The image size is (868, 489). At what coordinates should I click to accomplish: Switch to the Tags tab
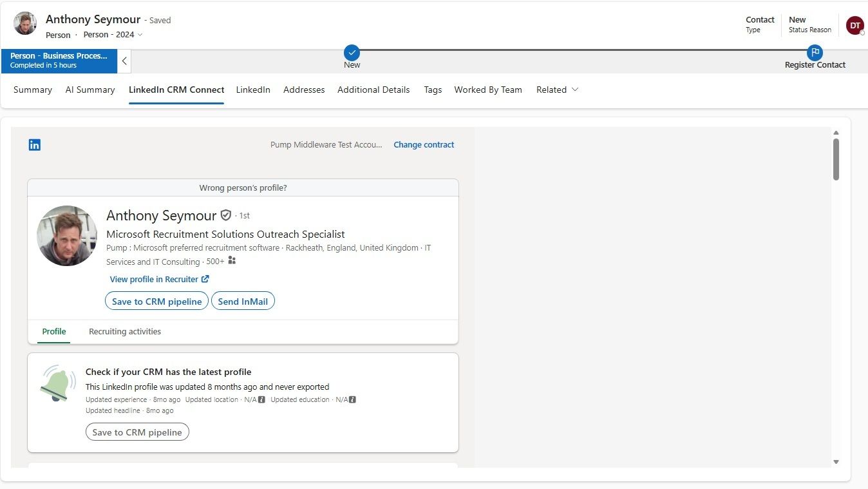click(433, 90)
